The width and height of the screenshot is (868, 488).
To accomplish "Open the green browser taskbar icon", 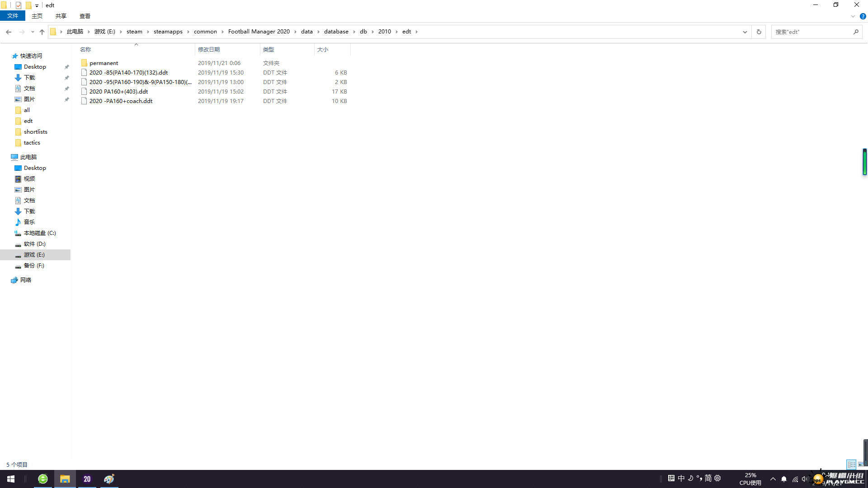I will pyautogui.click(x=43, y=479).
